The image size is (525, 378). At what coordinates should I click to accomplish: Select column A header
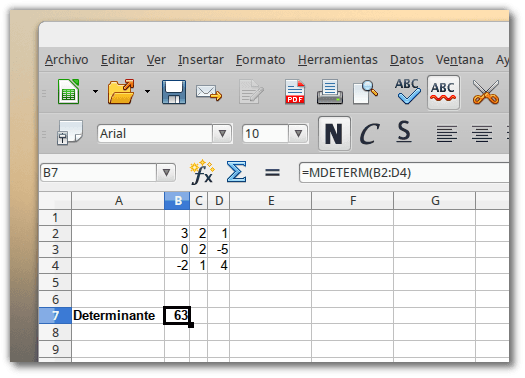tap(118, 201)
